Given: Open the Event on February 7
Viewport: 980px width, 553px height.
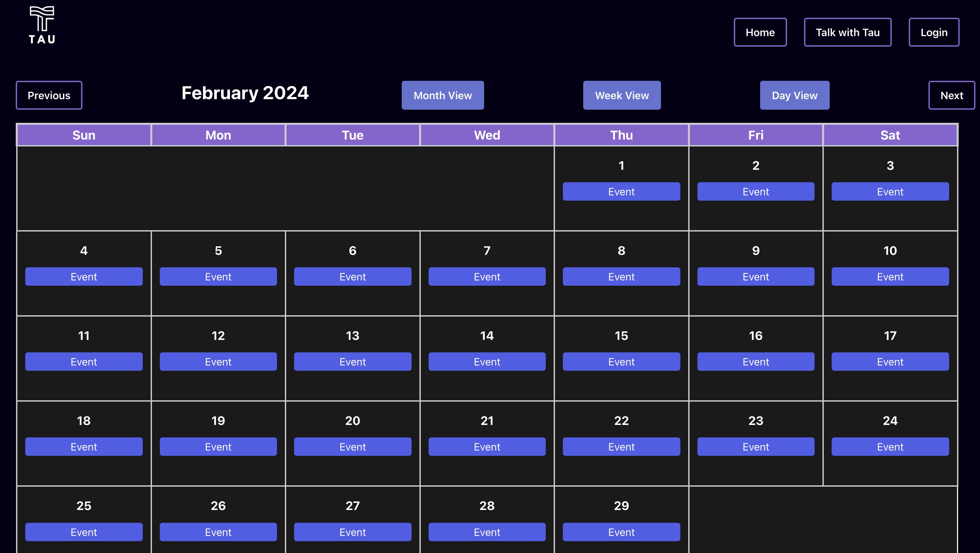Looking at the screenshot, I should [487, 277].
